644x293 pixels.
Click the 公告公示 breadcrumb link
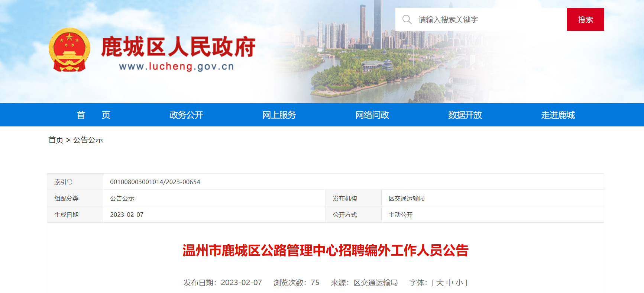click(x=88, y=140)
